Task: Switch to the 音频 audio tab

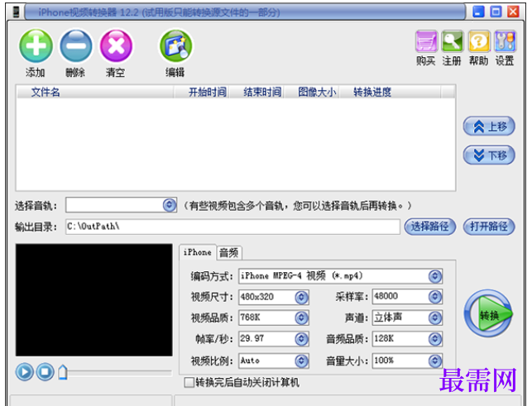Action: coord(229,253)
